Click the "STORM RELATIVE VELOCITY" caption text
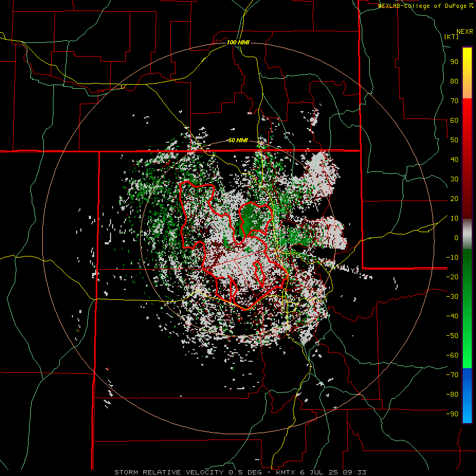Screen dimensions: 476x476 169,472
